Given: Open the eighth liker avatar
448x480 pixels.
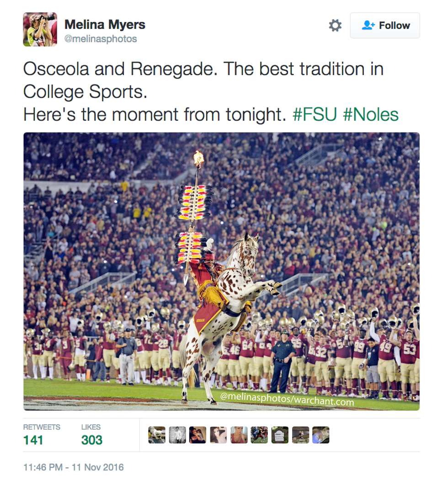Looking at the screenshot, I should (300, 435).
